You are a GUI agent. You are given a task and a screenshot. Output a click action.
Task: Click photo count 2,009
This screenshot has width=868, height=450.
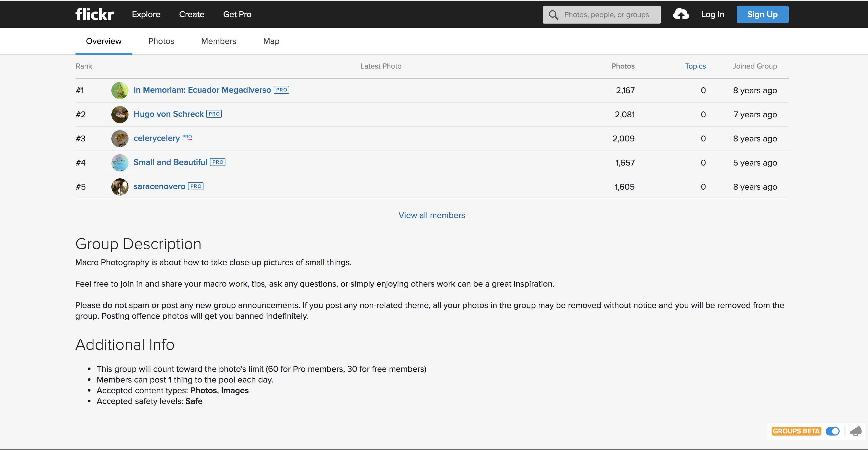[623, 138]
